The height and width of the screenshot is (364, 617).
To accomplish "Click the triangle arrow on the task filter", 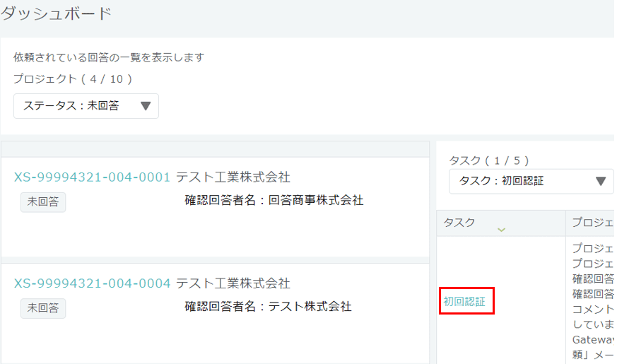I will tap(601, 181).
